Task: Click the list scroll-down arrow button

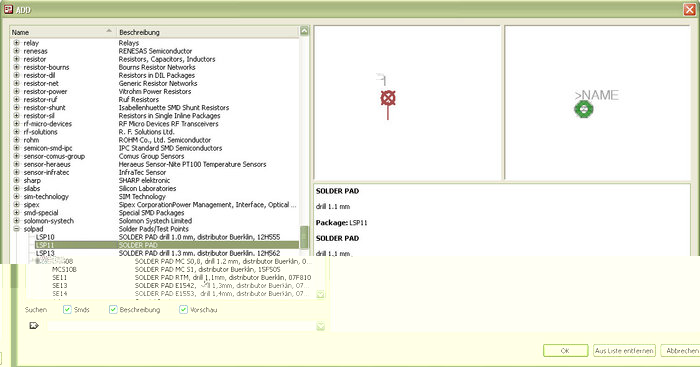Action: (321, 294)
